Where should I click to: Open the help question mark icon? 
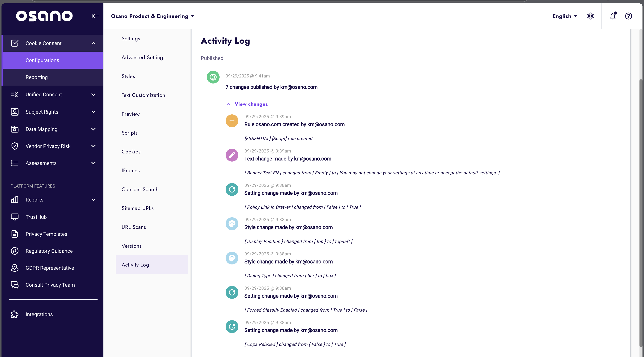point(629,16)
